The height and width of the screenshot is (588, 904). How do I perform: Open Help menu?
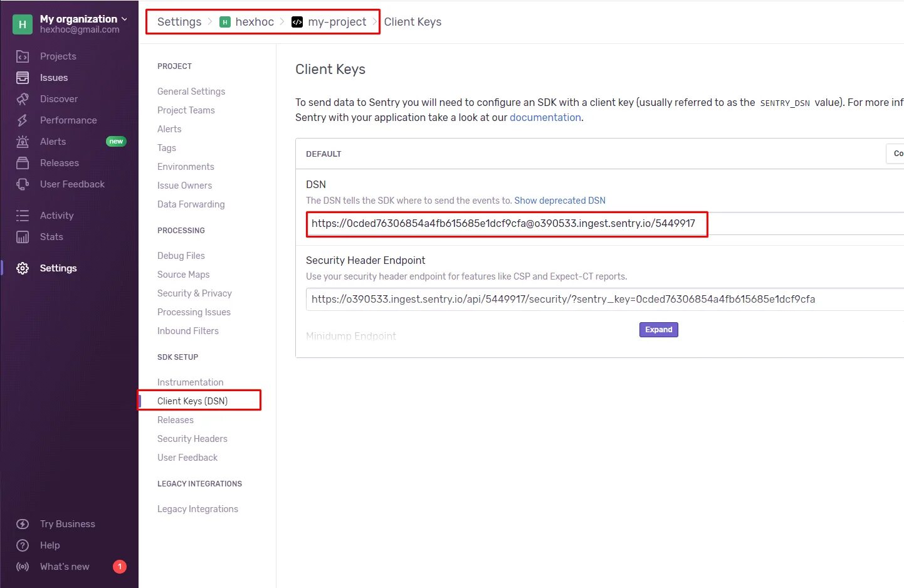point(50,545)
